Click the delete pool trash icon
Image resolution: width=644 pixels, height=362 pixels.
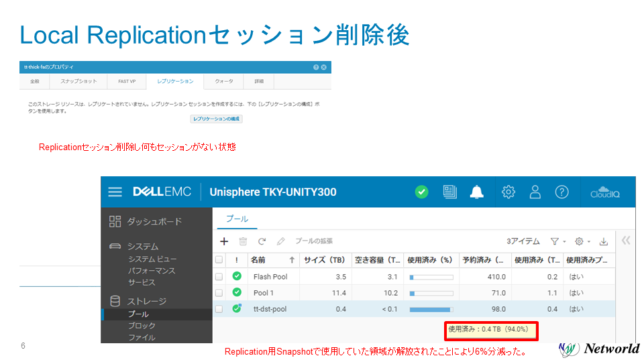(243, 241)
